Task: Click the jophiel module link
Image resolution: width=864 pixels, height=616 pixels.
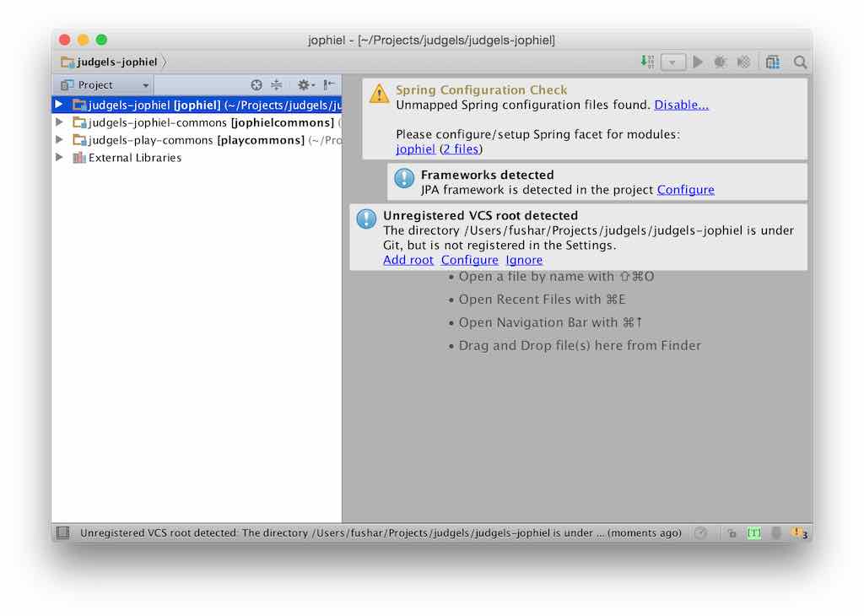Action: point(415,149)
